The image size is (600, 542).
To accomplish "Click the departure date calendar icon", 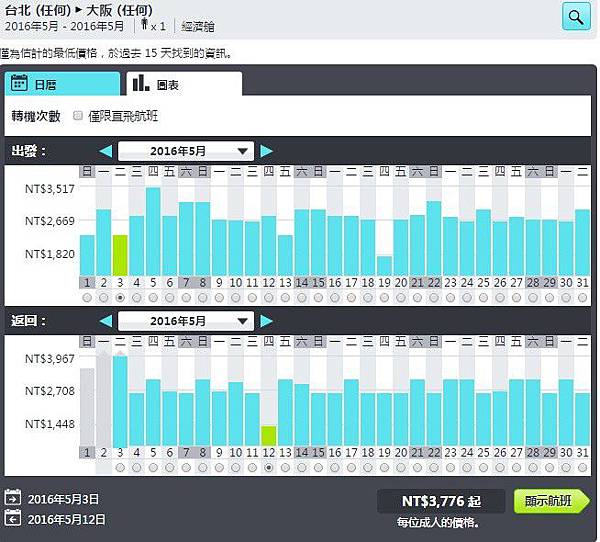I will [x=13, y=497].
